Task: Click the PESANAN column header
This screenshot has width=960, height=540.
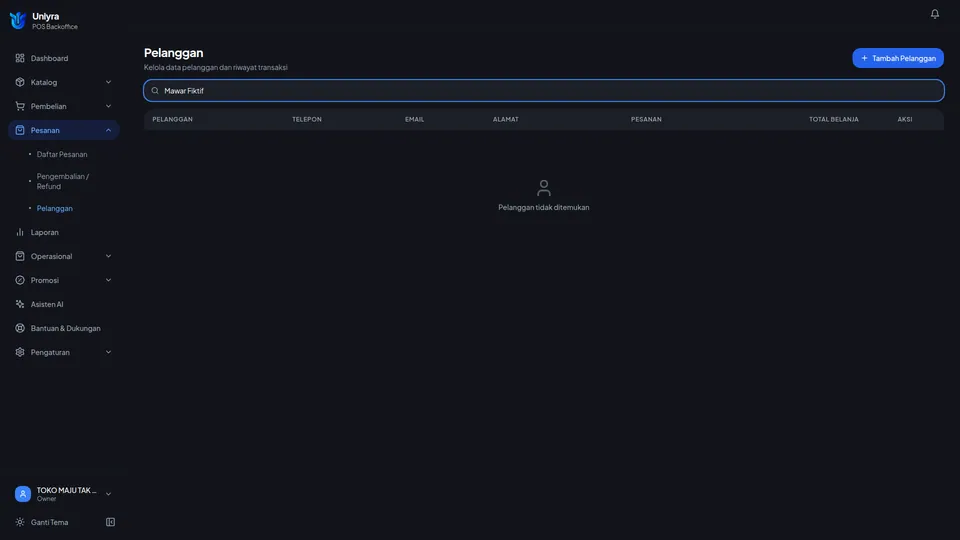Action: (646, 119)
